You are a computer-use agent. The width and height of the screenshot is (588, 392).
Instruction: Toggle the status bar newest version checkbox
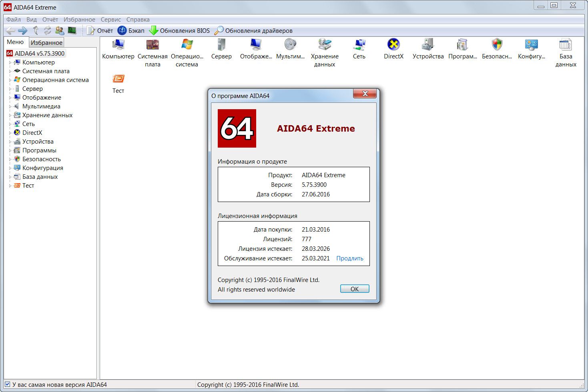(x=7, y=384)
